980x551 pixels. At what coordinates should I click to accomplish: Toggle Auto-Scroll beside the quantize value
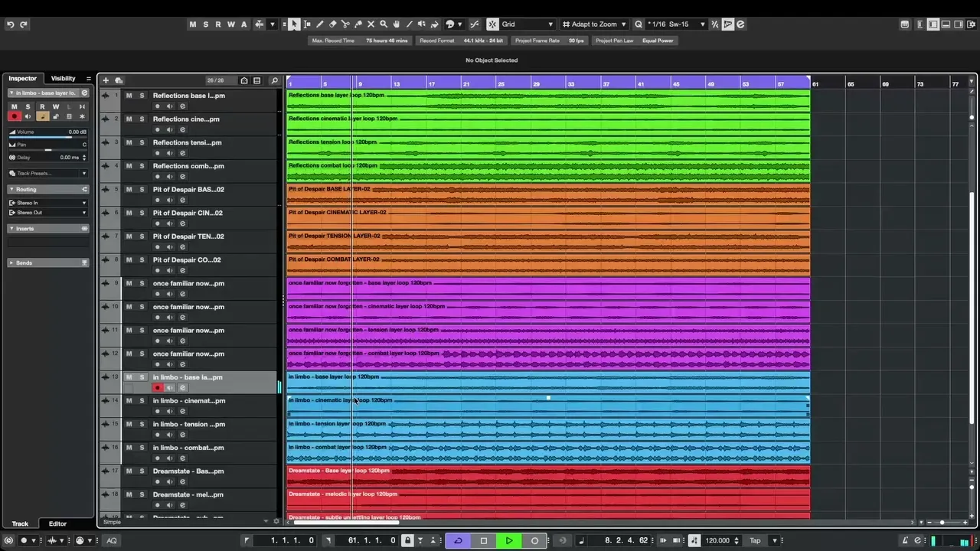click(727, 24)
